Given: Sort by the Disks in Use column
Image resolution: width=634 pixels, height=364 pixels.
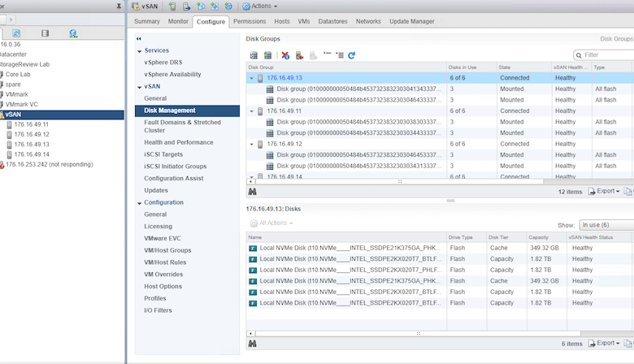Looking at the screenshot, I should pos(471,67).
